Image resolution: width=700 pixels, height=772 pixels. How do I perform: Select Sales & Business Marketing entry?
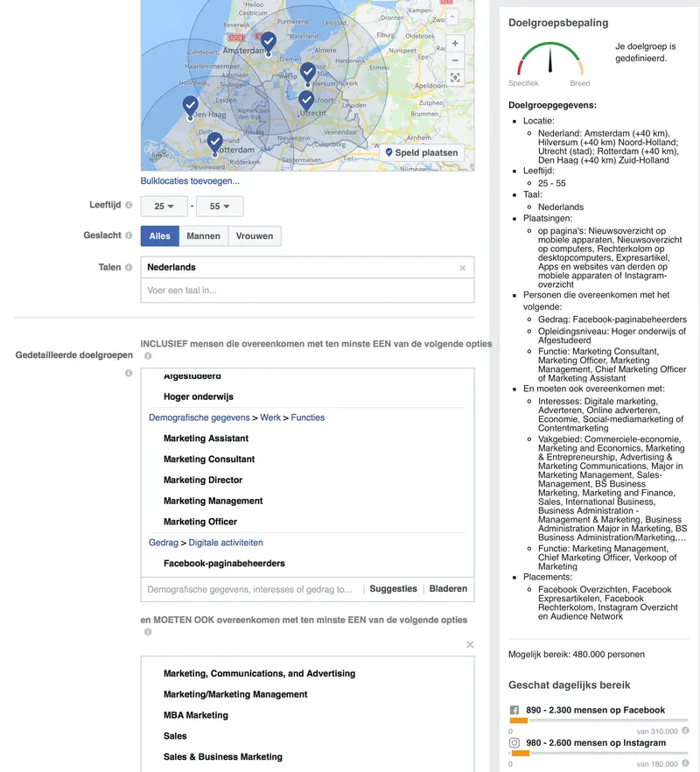click(223, 757)
